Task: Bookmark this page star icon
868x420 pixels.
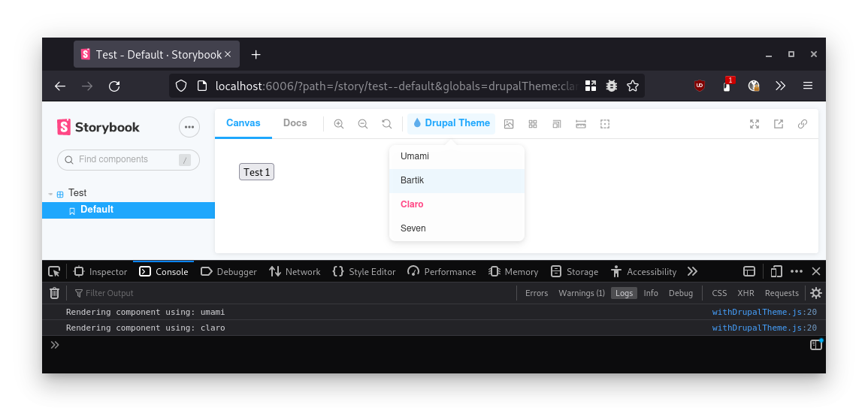Action: (633, 86)
